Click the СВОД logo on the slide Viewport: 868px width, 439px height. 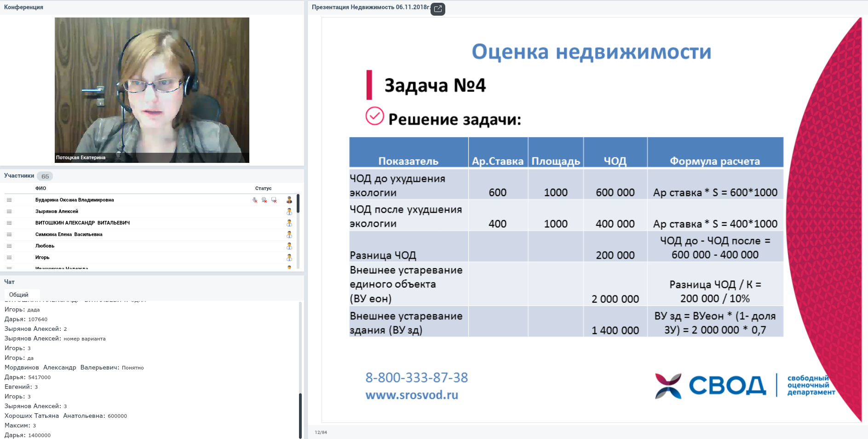coord(745,386)
